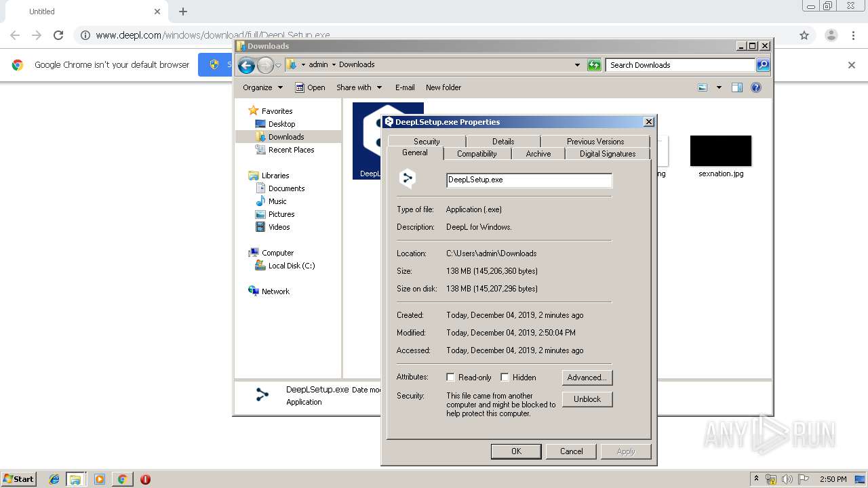The image size is (868, 488).
Task: Expand the address bar history dropdown
Action: [x=577, y=65]
